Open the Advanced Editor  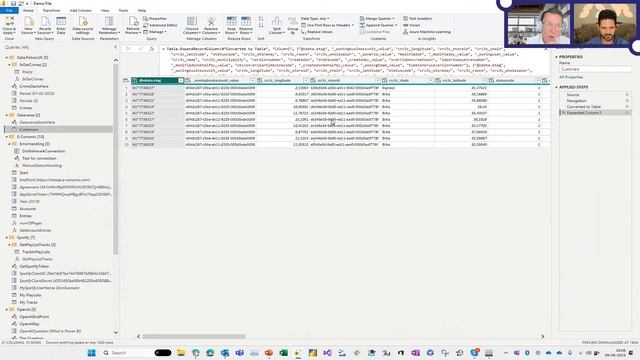[160, 25]
